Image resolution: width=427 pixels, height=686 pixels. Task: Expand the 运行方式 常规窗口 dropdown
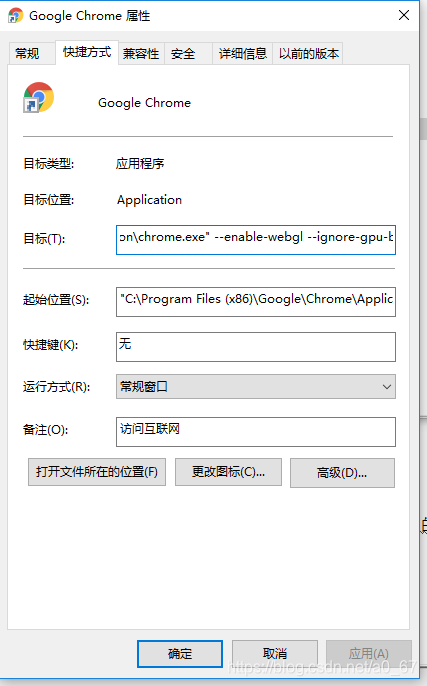256,387
